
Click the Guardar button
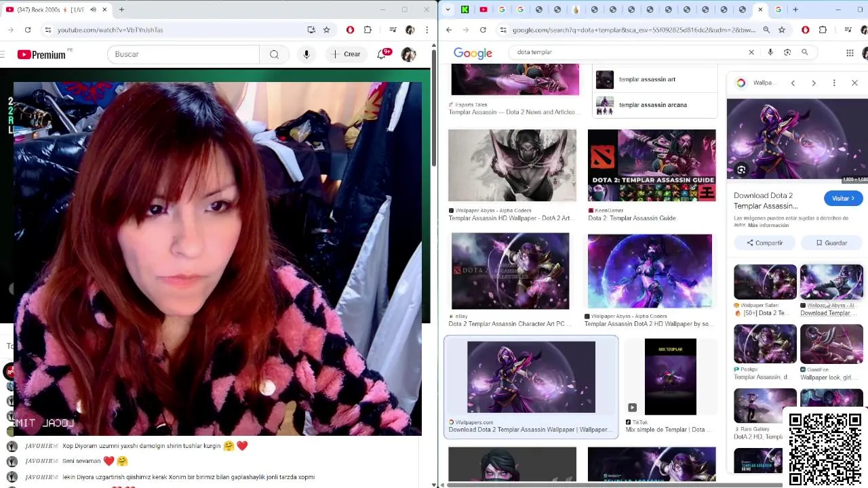[831, 243]
